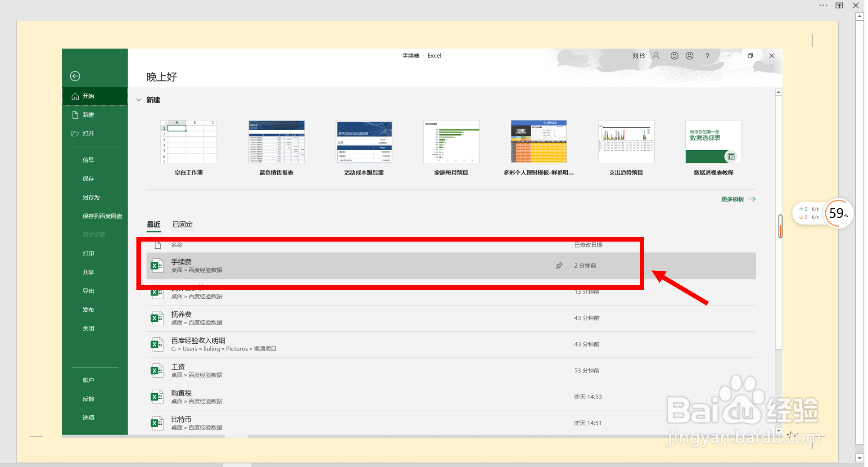868x467 pixels.
Task: Send a frown feedback face icon
Action: pos(690,56)
